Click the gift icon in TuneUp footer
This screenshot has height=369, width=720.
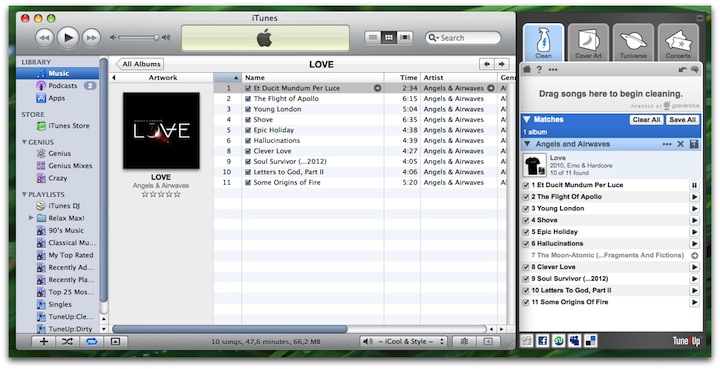click(x=527, y=341)
